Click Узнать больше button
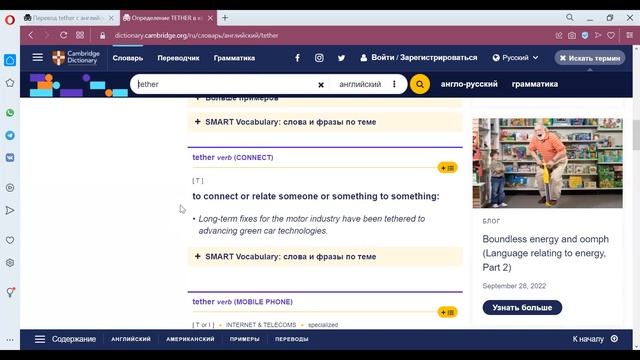Screen dimensions: 640x360 tap(522, 307)
